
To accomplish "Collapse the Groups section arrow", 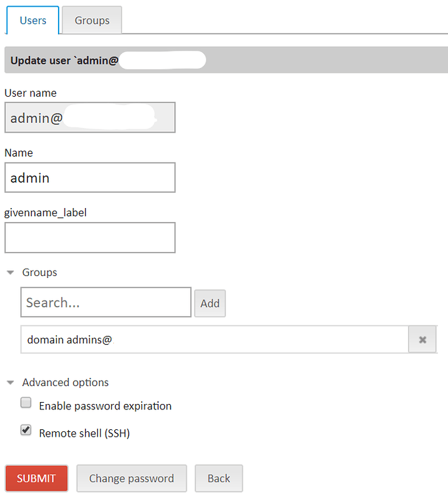I will click(11, 272).
